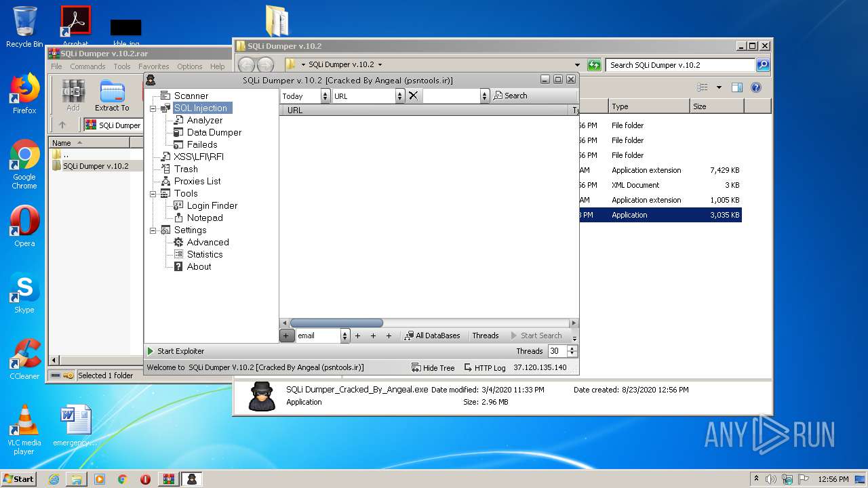
Task: Open Google Chrome desktop shortcut
Action: tap(24, 165)
